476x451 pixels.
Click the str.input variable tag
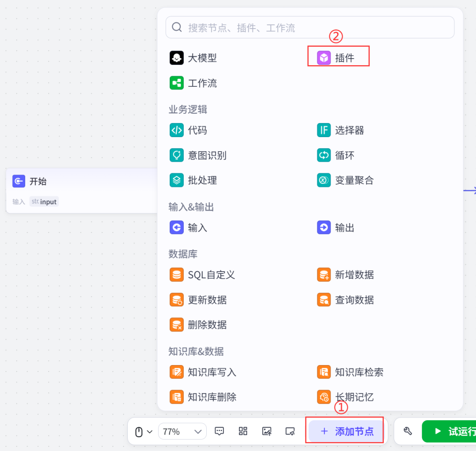[x=44, y=201]
